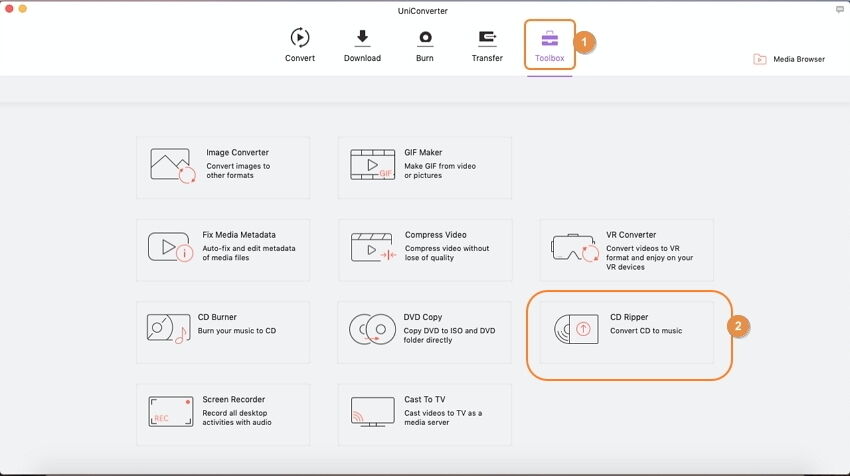Click 'Compress video without lose of quality' text
This screenshot has width=850, height=476.
(x=447, y=253)
